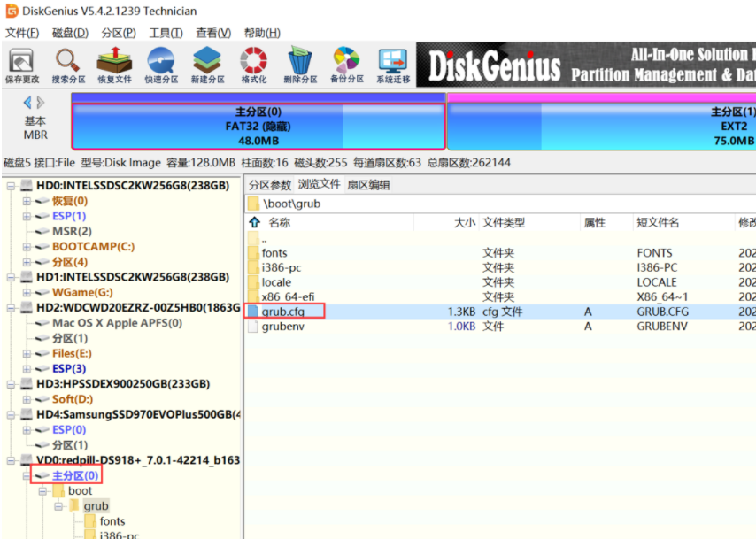Go to the next disk arrow

point(41,102)
